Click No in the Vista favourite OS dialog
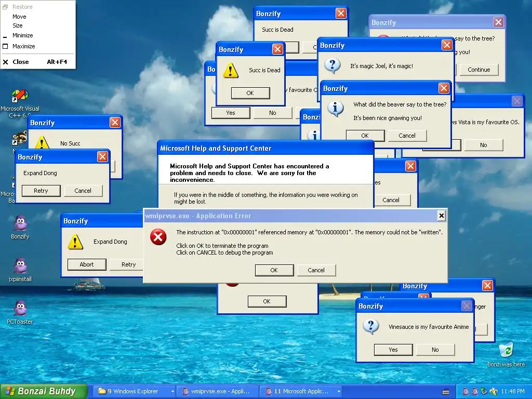Image resolution: width=532 pixels, height=399 pixels. tap(484, 145)
